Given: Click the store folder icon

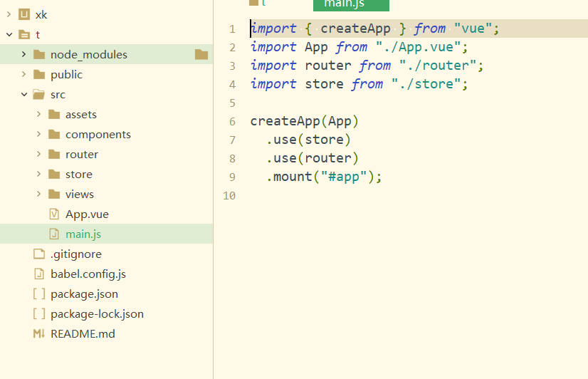Looking at the screenshot, I should click(x=54, y=174).
